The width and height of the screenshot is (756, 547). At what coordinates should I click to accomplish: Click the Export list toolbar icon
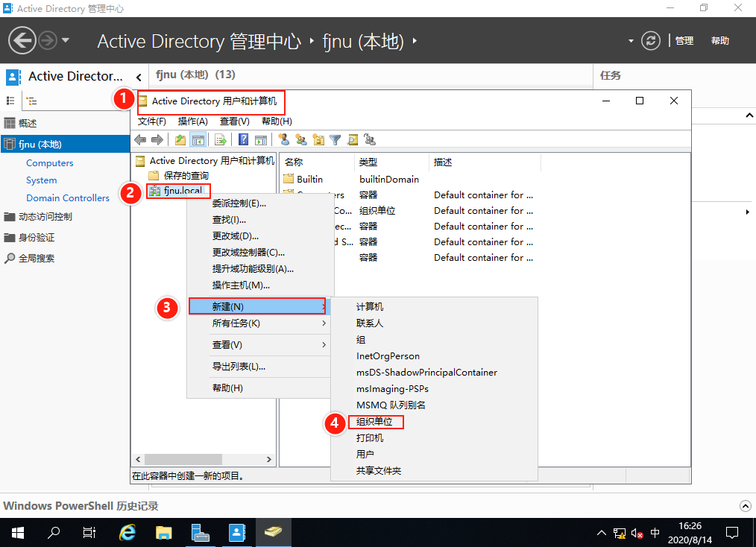221,140
